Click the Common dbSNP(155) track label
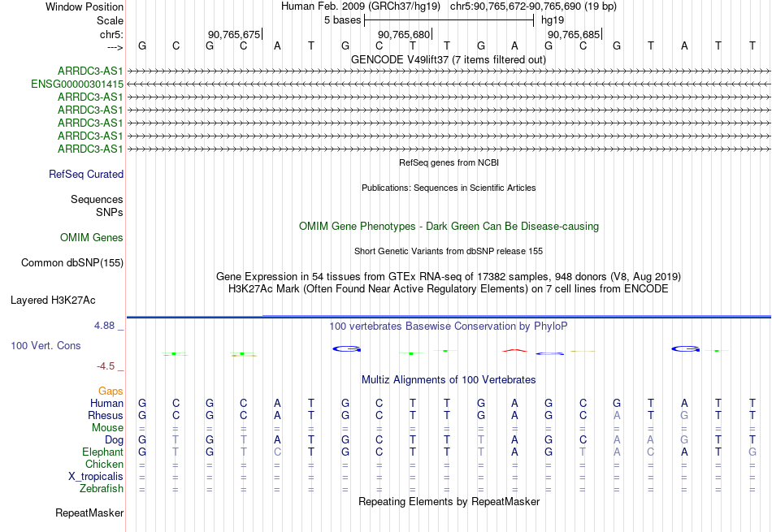772x532 pixels. coord(72,263)
